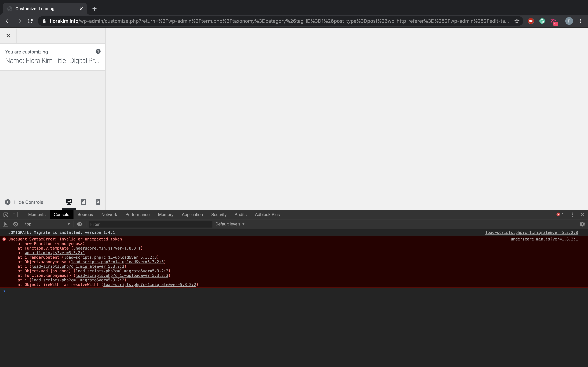The image size is (588, 367).
Task: Switch to tablet preview device
Action: [83, 202]
